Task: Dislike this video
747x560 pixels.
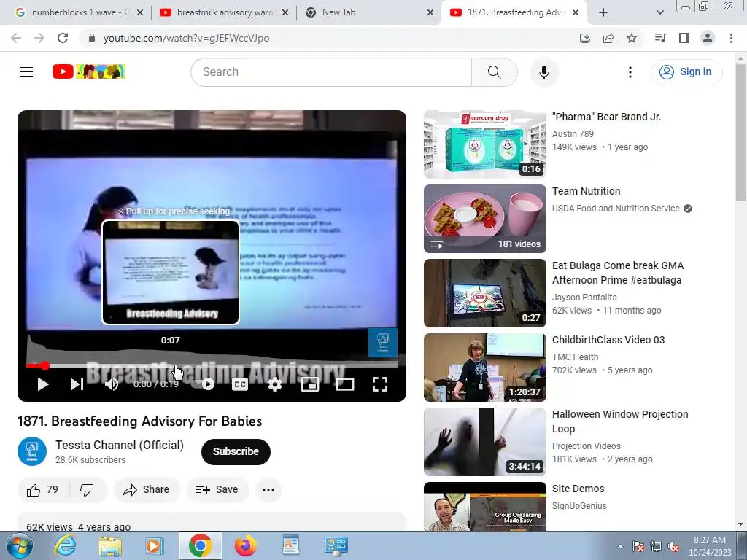Action: pyautogui.click(x=88, y=489)
